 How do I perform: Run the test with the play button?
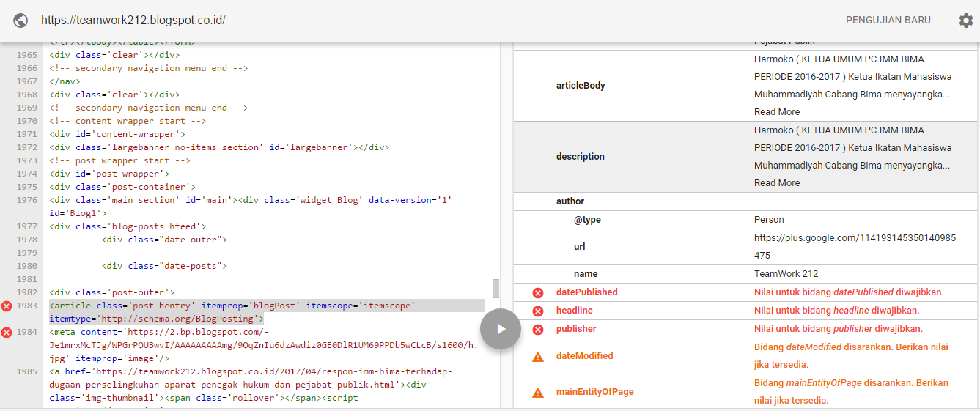click(501, 329)
